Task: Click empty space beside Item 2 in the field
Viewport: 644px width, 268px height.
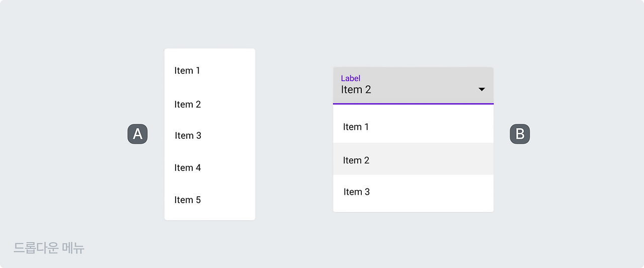Action: (x=428, y=91)
